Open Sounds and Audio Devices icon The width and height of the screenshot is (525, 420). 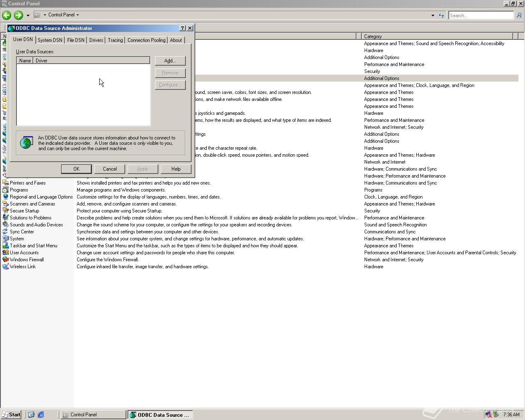click(x=5, y=225)
